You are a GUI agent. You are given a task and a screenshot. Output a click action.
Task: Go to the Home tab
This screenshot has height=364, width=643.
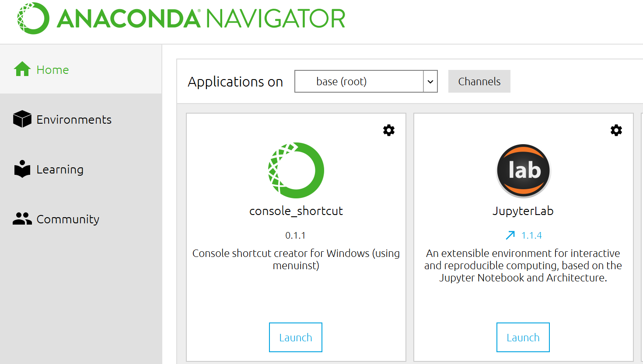[52, 70]
